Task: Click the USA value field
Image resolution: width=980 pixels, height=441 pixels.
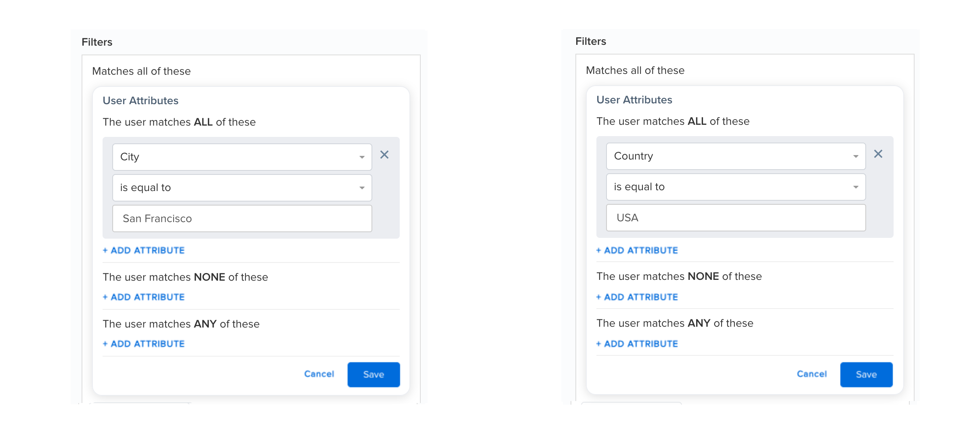Action: point(736,218)
